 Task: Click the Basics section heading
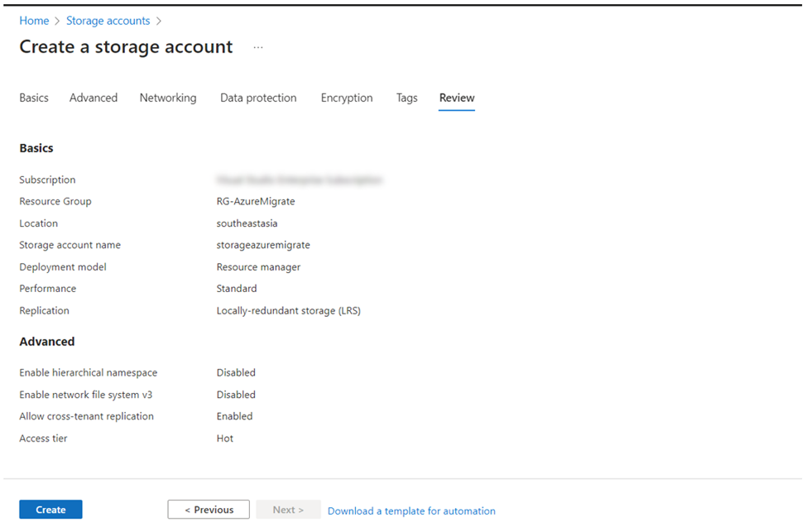coord(36,148)
